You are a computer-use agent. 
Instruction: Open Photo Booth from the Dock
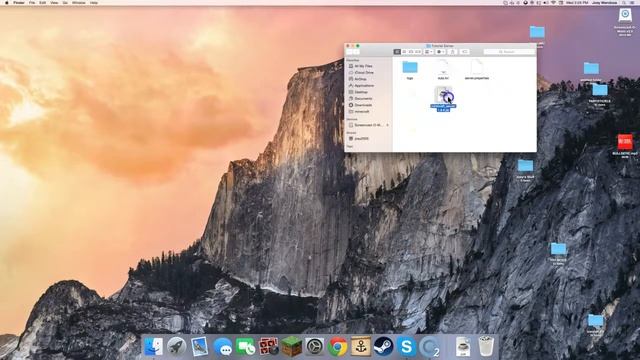(x=268, y=347)
